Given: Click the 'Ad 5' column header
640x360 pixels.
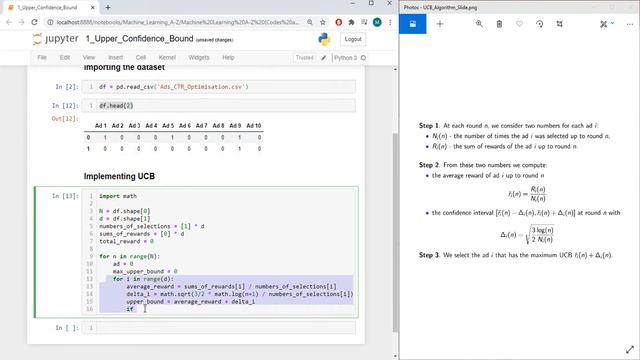Looking at the screenshot, I should [168, 126].
